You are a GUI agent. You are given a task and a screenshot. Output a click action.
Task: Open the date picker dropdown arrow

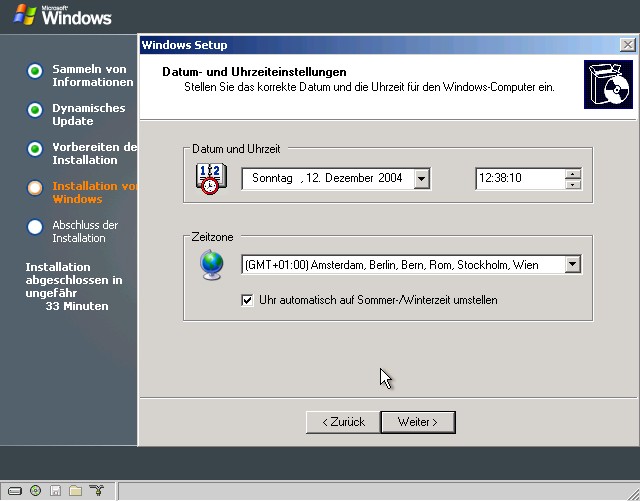[422, 178]
